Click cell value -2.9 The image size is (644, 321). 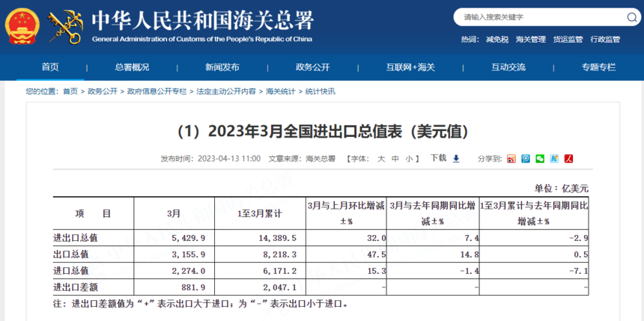point(577,238)
